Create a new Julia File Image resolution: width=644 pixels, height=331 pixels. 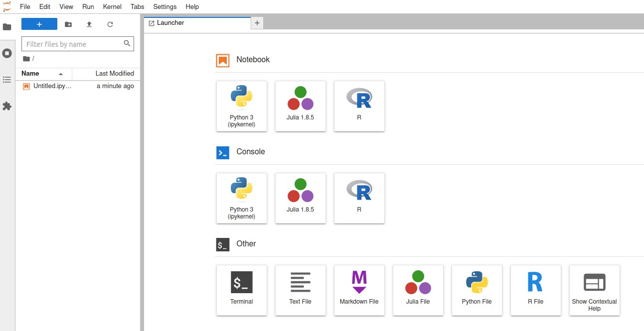(418, 290)
